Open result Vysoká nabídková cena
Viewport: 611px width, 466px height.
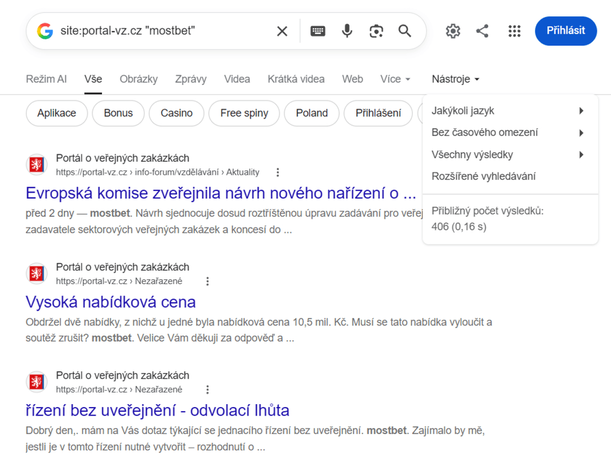click(x=111, y=302)
